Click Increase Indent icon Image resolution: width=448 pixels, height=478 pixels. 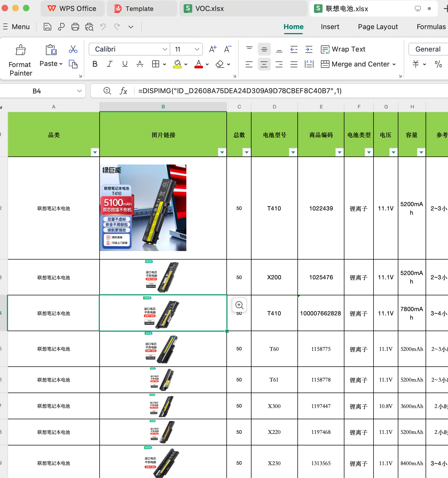click(x=309, y=49)
